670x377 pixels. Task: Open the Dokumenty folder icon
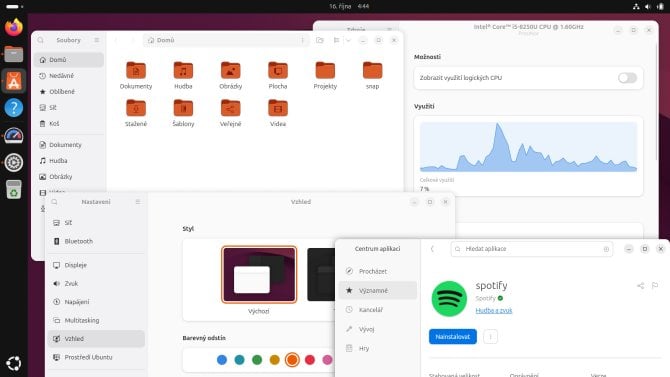(x=136, y=71)
